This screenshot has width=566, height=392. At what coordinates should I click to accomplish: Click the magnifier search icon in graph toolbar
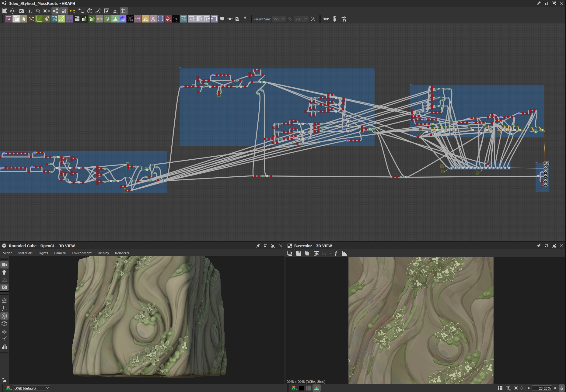pos(38,11)
